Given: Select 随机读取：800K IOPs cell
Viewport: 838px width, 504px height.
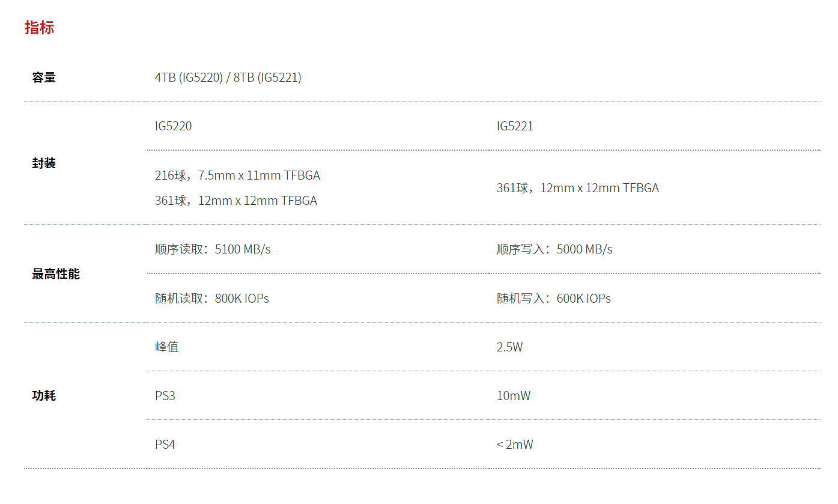Looking at the screenshot, I should tap(211, 299).
